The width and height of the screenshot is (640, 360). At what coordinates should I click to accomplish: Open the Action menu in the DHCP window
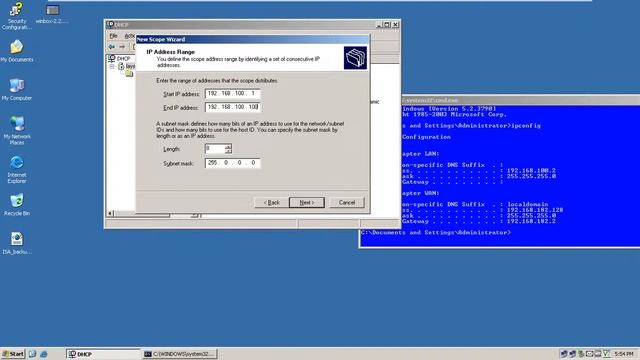(x=129, y=36)
